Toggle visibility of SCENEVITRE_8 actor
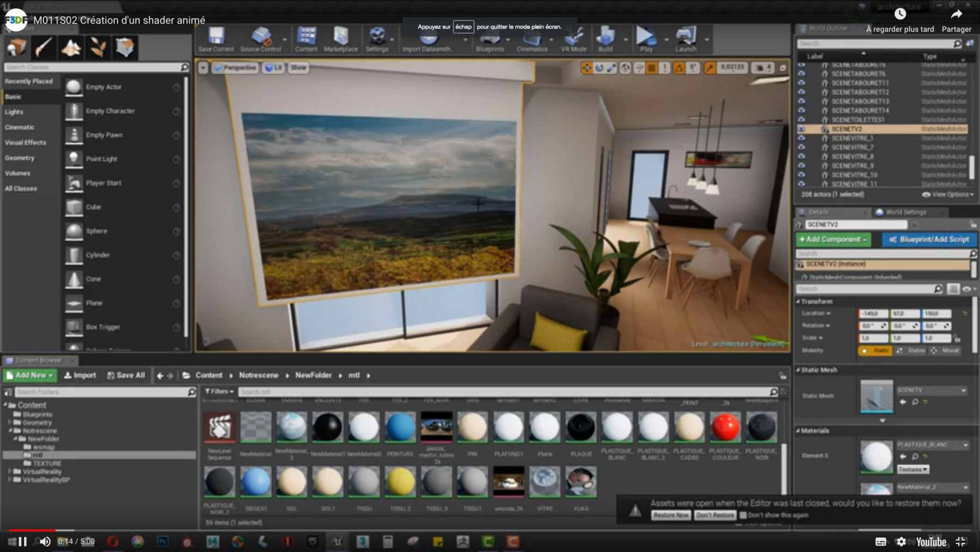Image resolution: width=980 pixels, height=552 pixels. pos(801,156)
